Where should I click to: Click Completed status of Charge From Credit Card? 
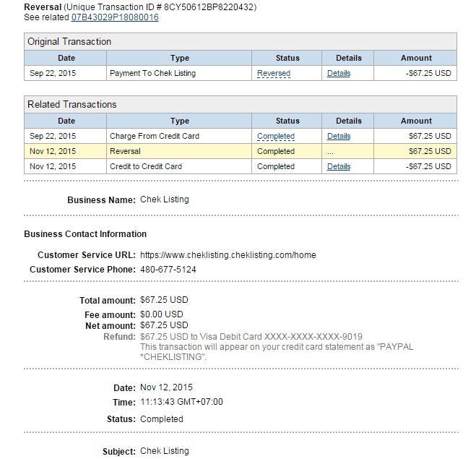(x=276, y=136)
